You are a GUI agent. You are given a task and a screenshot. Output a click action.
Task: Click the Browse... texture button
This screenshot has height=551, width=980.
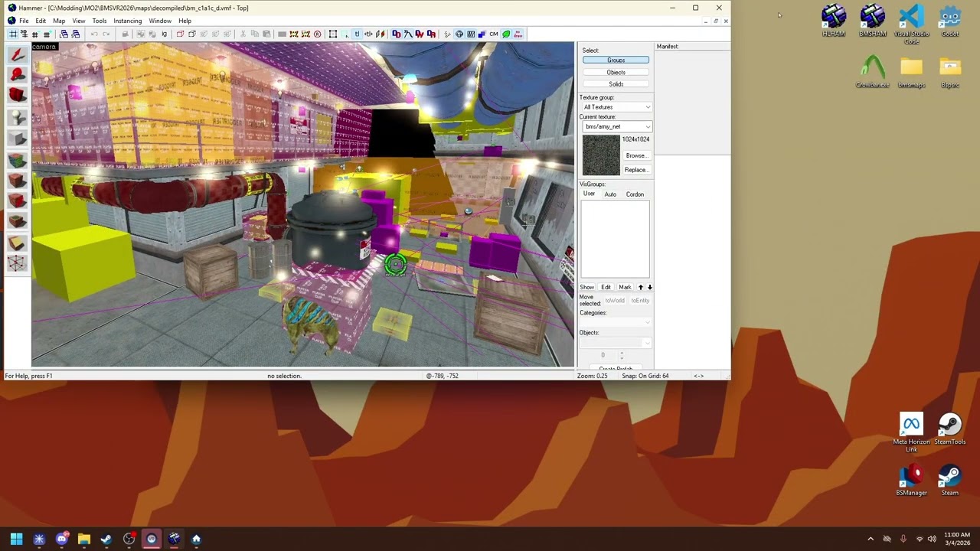635,155
